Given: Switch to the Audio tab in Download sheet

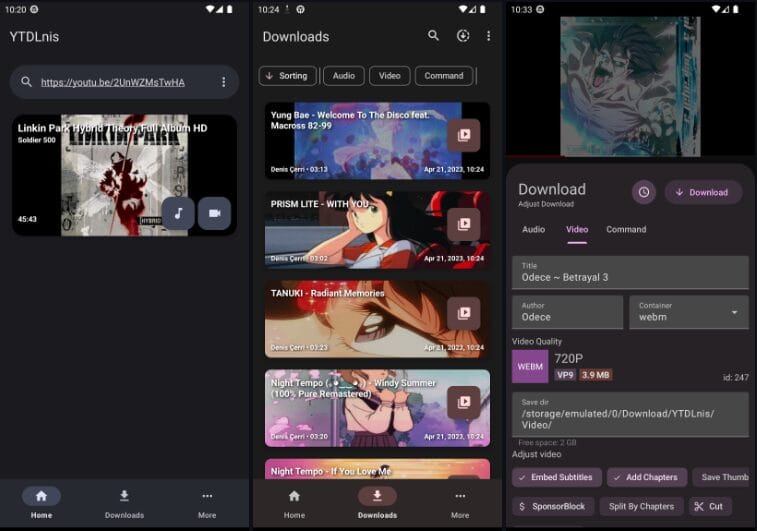Looking at the screenshot, I should (x=533, y=229).
